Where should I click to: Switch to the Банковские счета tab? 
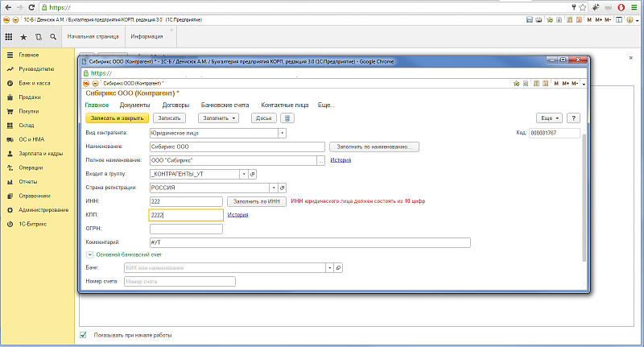(x=225, y=105)
